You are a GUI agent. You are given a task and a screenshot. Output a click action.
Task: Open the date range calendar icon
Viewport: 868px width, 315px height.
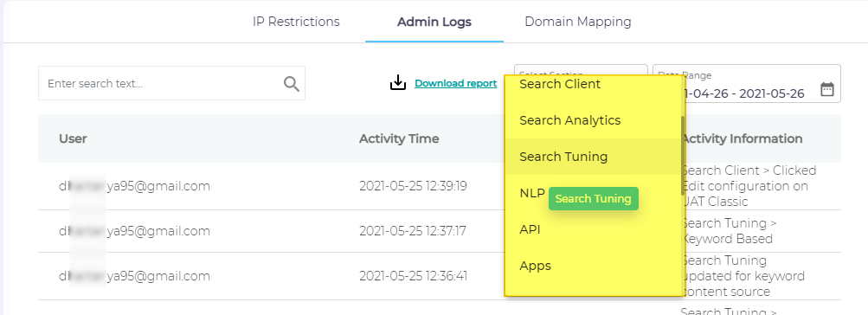(x=827, y=89)
